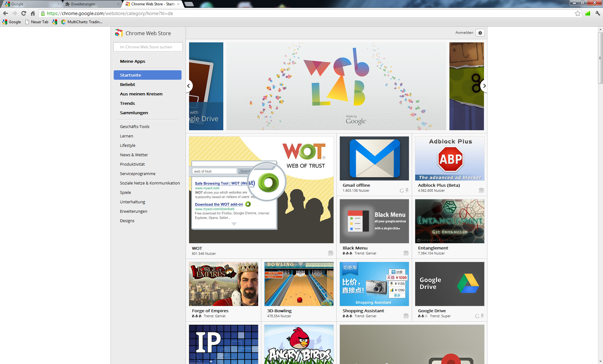Open the Angry Birds thumbnail
The height and width of the screenshot is (364, 603).
[x=299, y=344]
